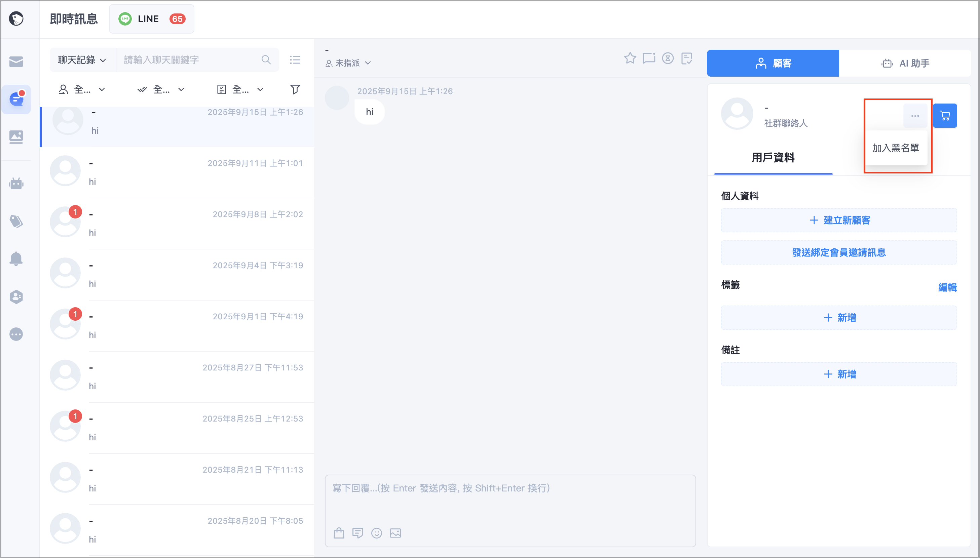980x558 pixels.
Task: Click the app logo icon in top-left corner
Action: 16,18
